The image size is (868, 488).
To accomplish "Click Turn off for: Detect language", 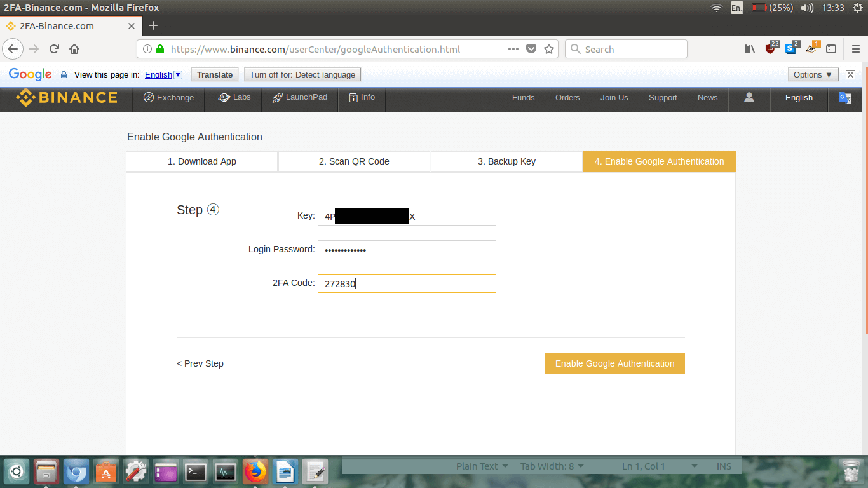I will pyautogui.click(x=302, y=74).
